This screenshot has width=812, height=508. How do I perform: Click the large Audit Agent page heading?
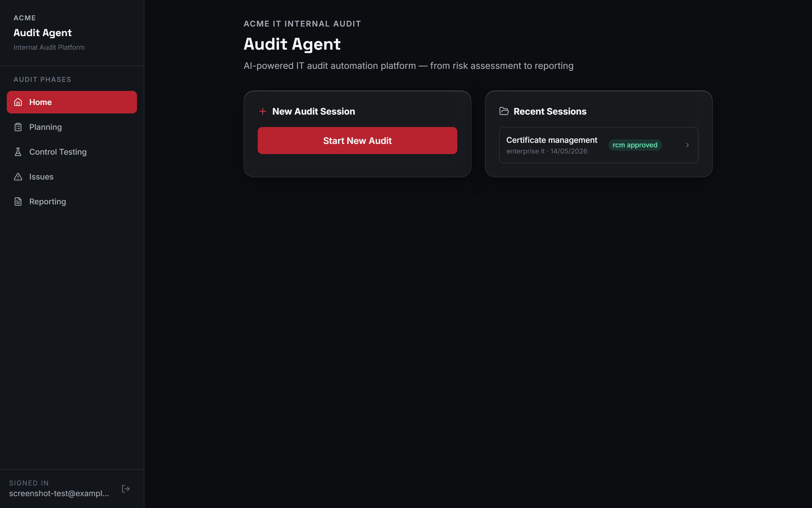click(x=292, y=44)
